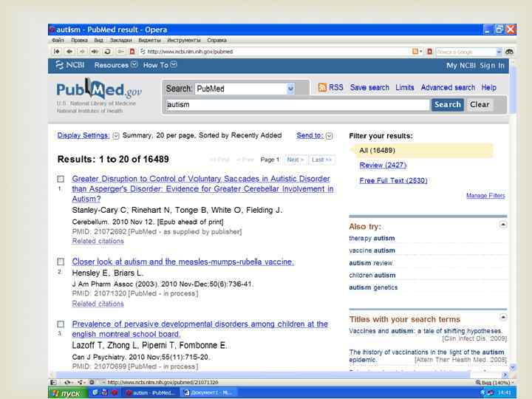Screen dimensions: 532x399
Task: Open the Start button on taskbar
Action: tap(67, 393)
